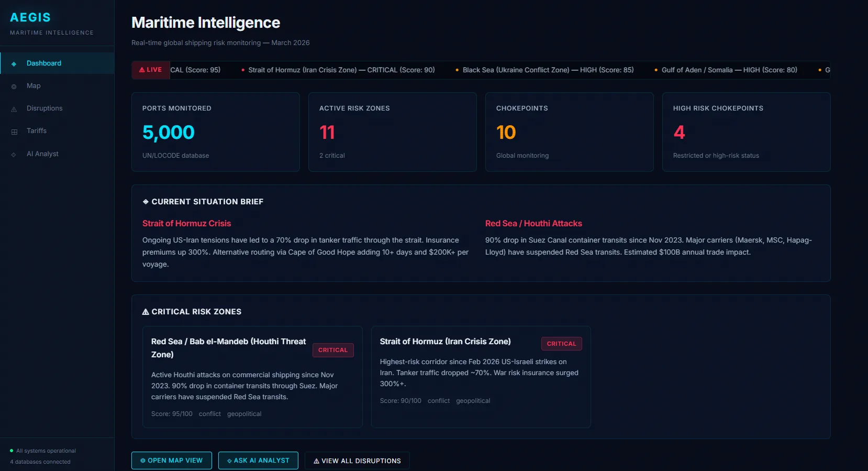Click the orange dot before Black Sea ticker item
Viewport: 868px width, 471px height.
[x=457, y=70]
